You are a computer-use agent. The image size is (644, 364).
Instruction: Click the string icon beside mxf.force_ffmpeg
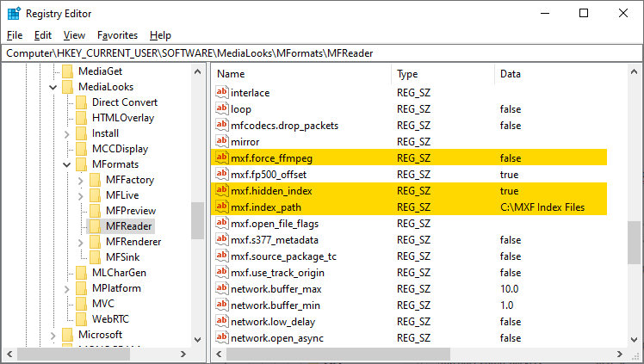pos(221,157)
